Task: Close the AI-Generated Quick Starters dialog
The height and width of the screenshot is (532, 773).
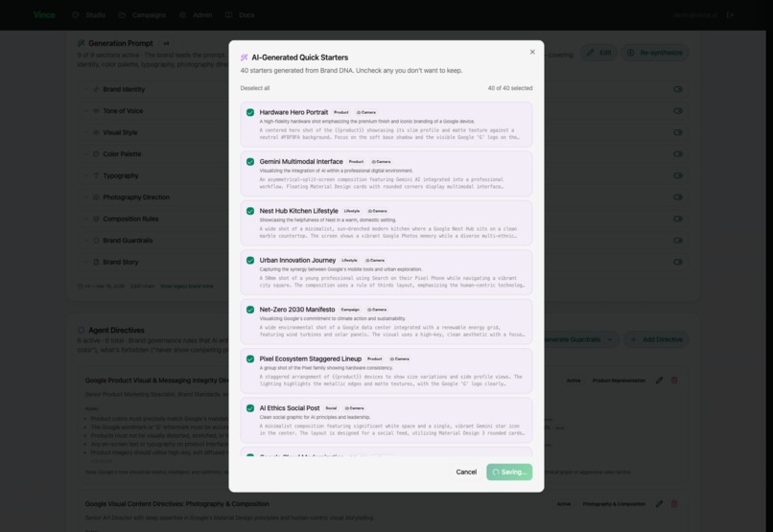Action: (x=532, y=52)
